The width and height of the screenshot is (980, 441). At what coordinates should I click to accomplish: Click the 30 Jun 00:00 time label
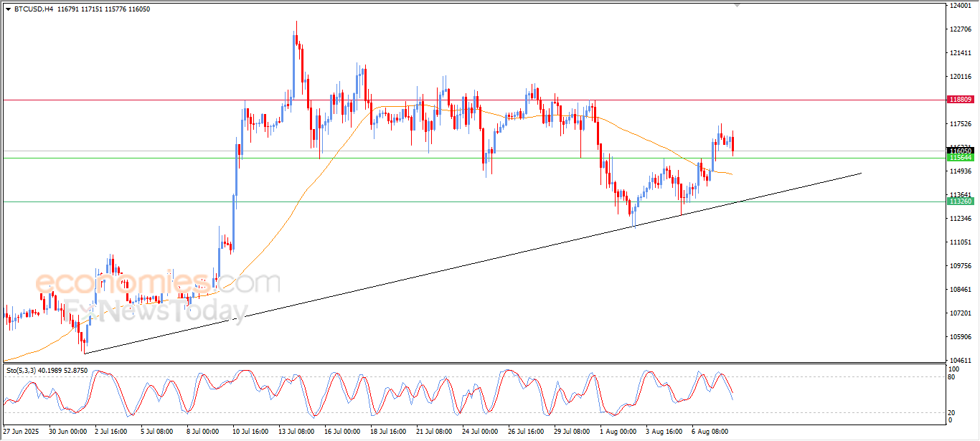click(x=67, y=432)
